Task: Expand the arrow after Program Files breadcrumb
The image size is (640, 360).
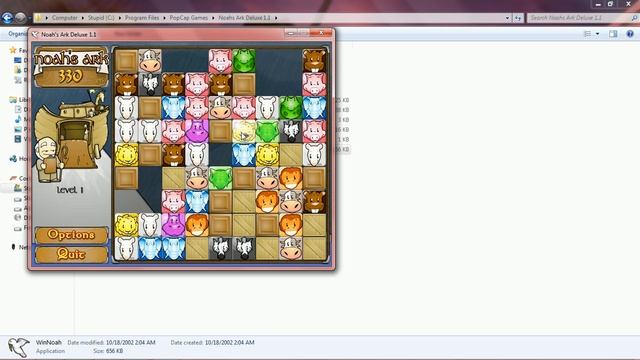Action: (164, 18)
